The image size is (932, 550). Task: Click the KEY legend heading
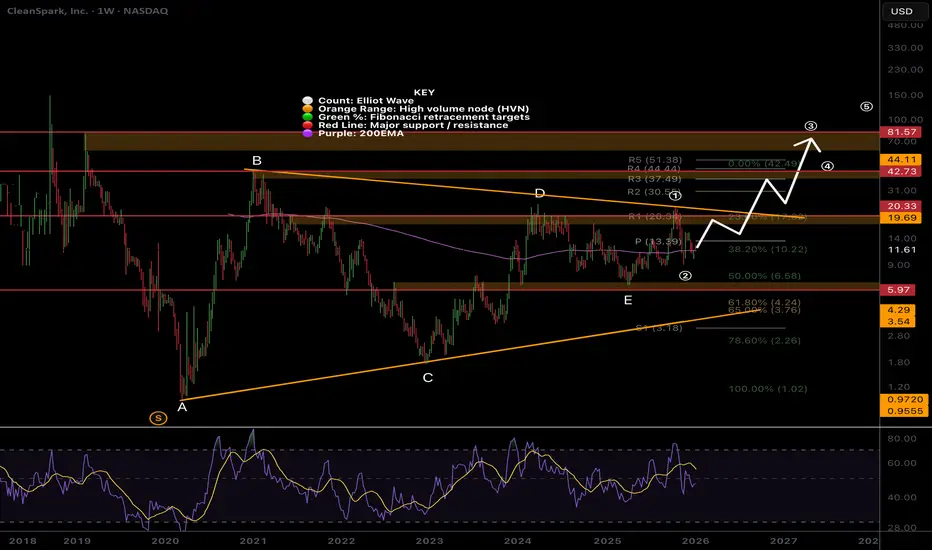(424, 92)
